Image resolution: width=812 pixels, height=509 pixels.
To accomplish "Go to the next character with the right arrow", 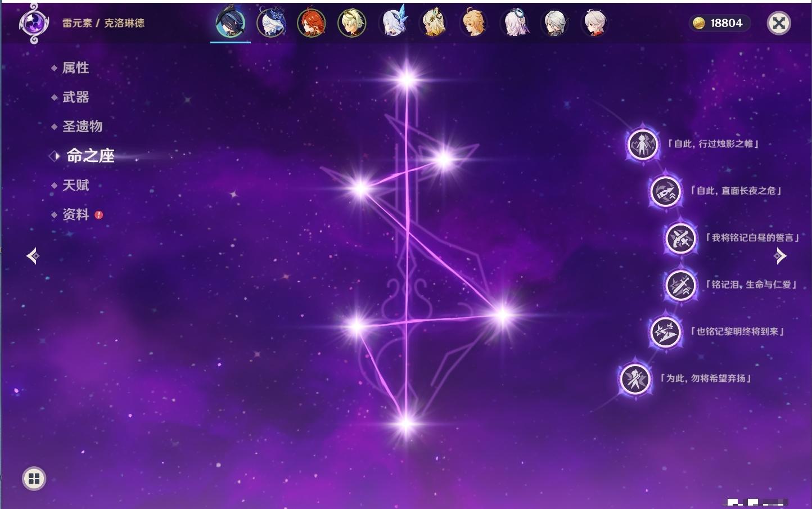I will pyautogui.click(x=780, y=256).
